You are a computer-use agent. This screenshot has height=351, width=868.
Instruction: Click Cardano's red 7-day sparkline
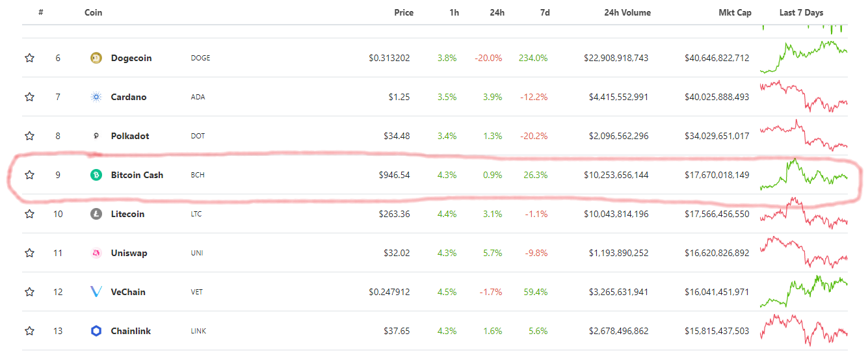point(804,97)
